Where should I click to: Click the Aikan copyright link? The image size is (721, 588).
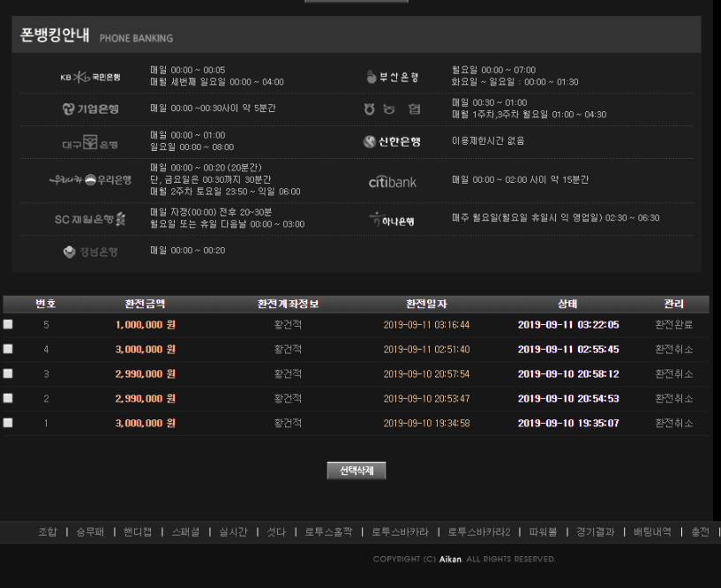(450, 559)
